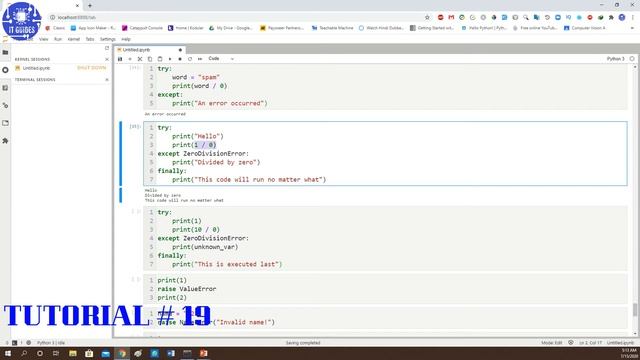Open the Running Sessions sidebar icon
This screenshot has width=640, height=360.
tap(5, 70)
